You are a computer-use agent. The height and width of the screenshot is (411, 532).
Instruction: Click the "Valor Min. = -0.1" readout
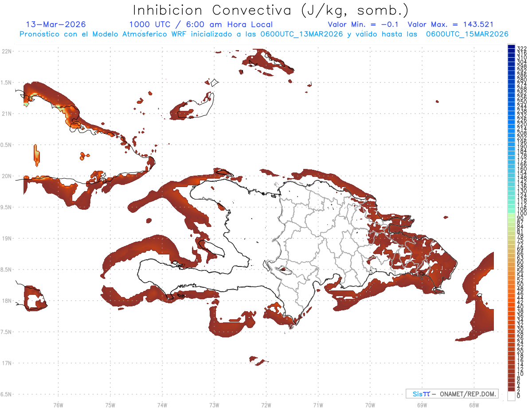pos(363,24)
